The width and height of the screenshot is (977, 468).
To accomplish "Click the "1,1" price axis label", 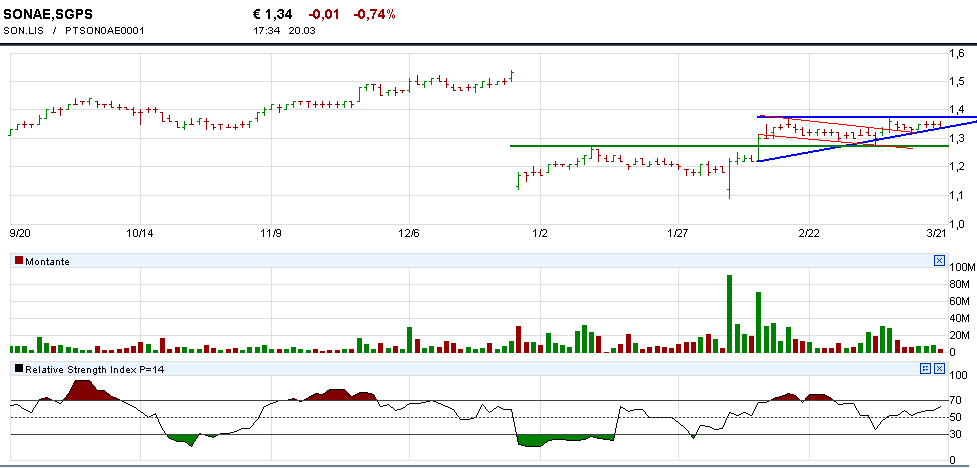I will [956, 196].
